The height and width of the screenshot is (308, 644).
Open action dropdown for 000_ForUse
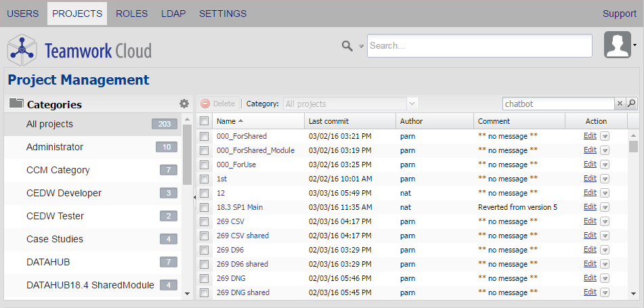[x=605, y=164]
